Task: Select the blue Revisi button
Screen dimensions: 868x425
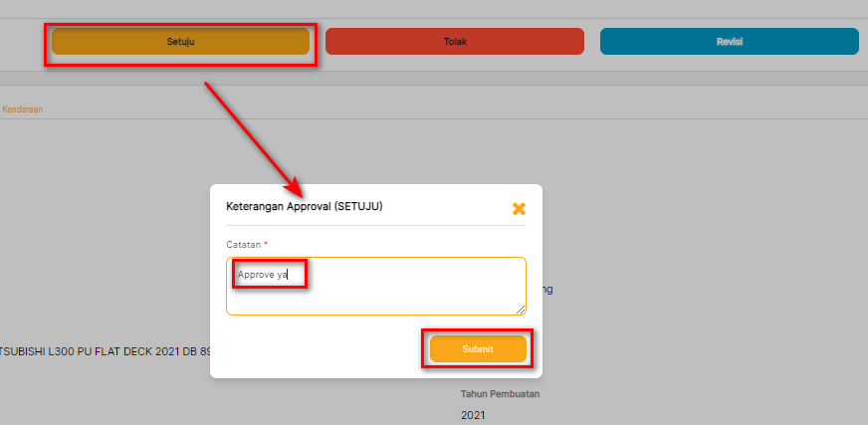Action: click(729, 42)
